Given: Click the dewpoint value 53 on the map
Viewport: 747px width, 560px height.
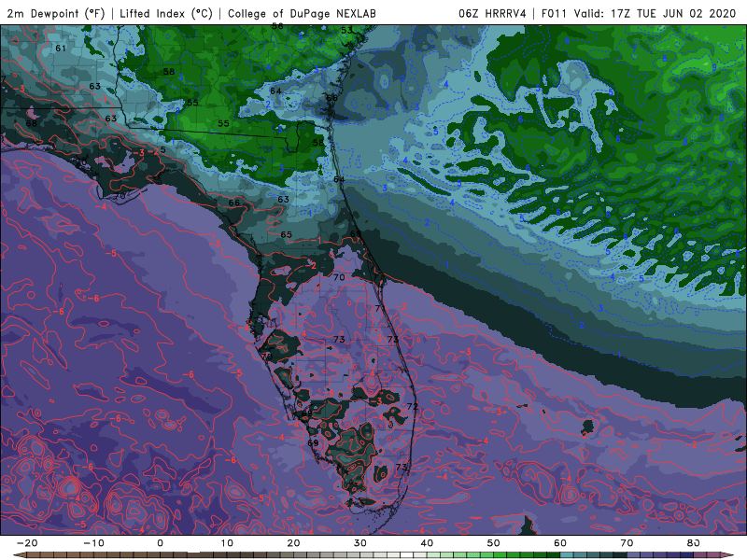Looking at the screenshot, I should pos(346,30).
